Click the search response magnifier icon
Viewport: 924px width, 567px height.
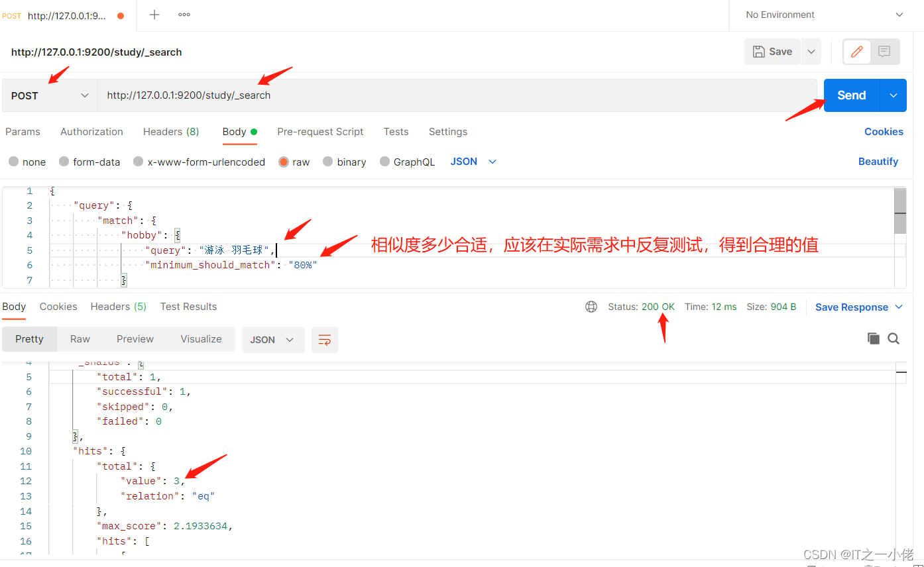point(894,338)
